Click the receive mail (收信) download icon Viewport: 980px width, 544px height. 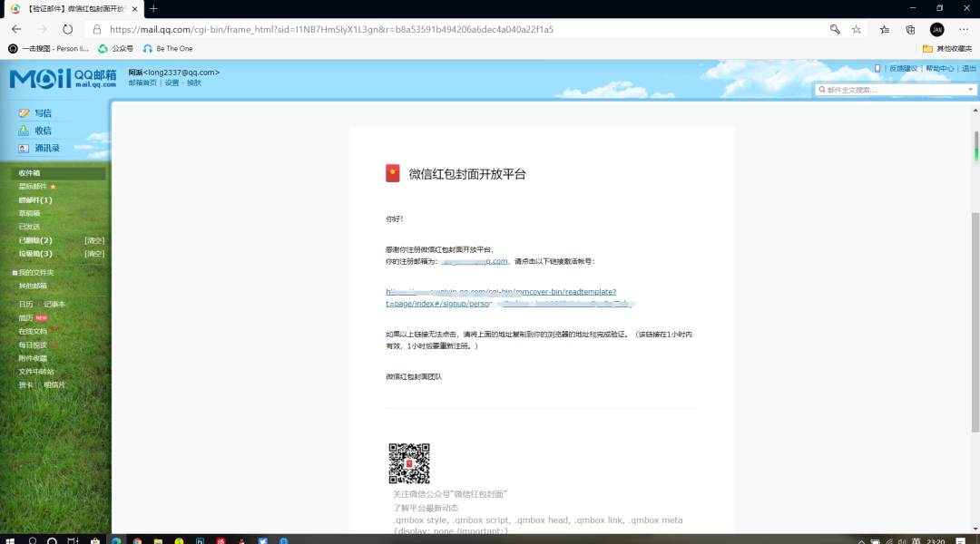coord(24,131)
